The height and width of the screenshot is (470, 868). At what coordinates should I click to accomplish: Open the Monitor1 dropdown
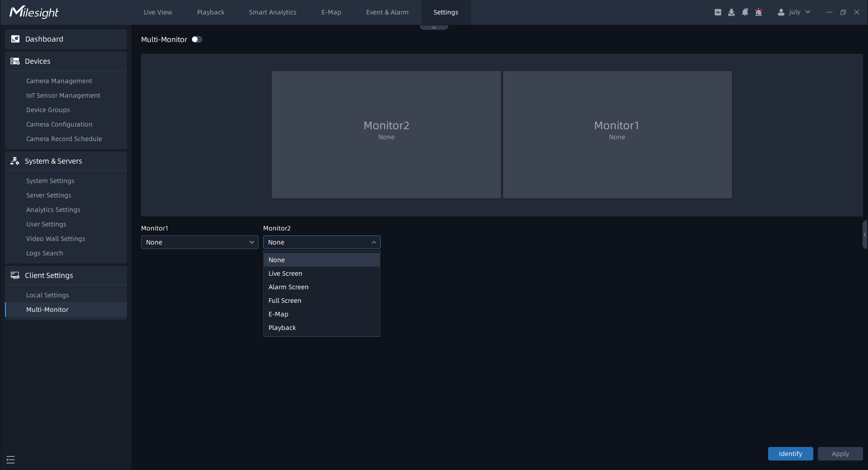[x=199, y=242]
